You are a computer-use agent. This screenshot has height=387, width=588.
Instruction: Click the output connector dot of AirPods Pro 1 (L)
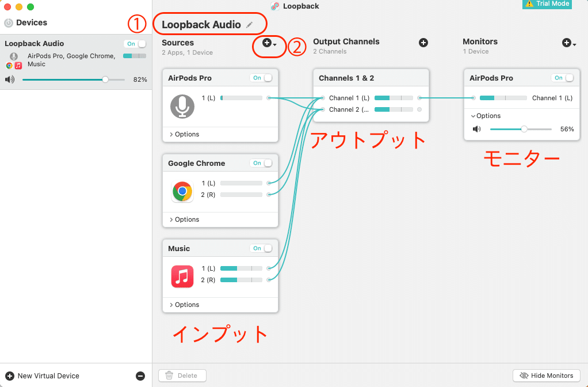269,98
